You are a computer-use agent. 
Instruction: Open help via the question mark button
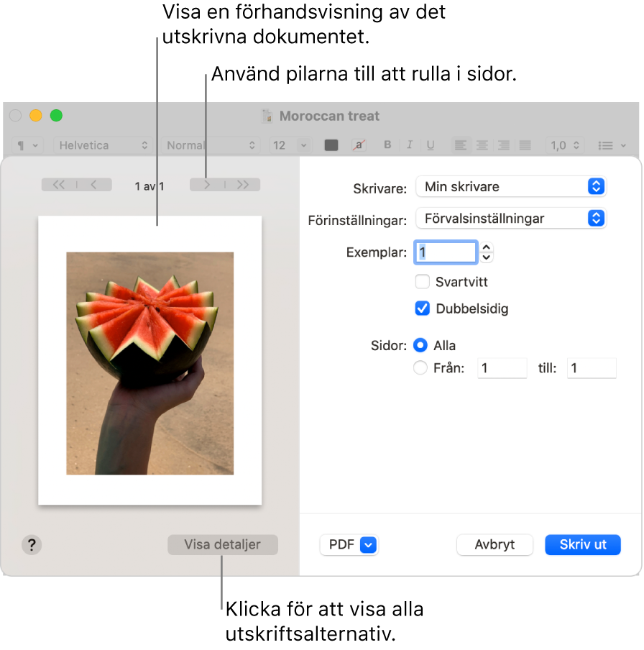32,545
